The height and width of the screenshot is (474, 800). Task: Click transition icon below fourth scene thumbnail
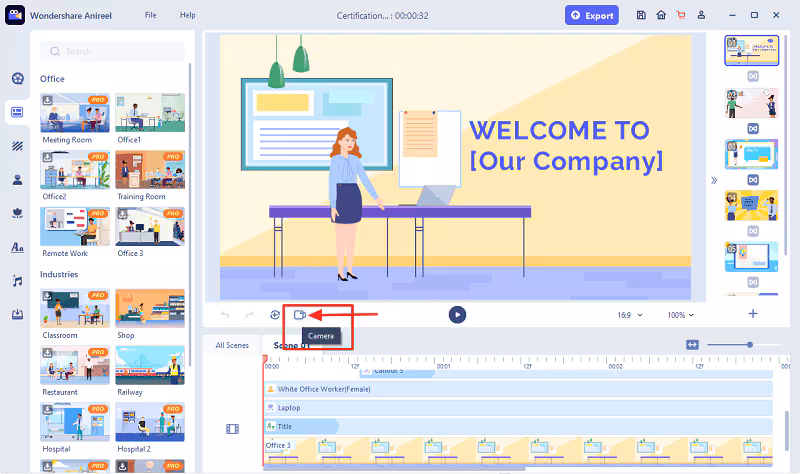click(x=753, y=231)
